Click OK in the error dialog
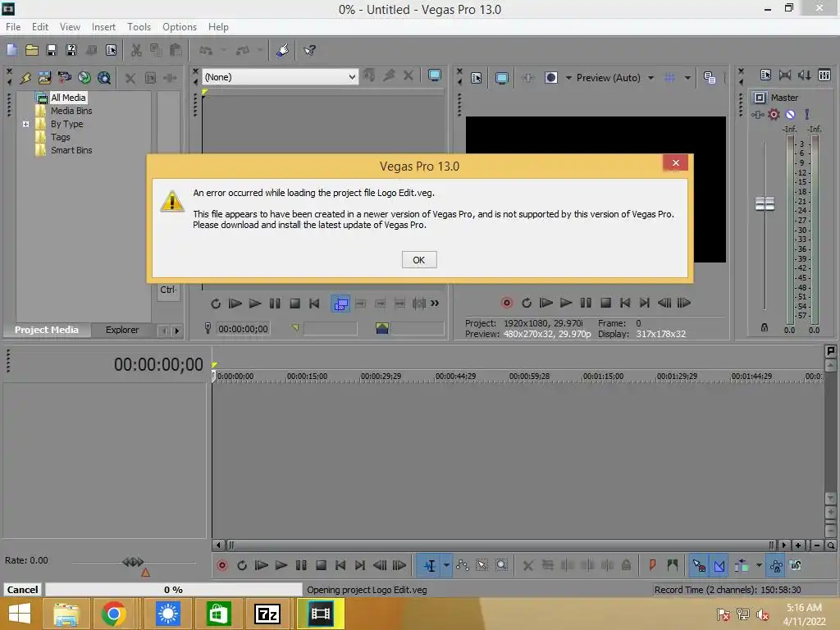 click(419, 260)
